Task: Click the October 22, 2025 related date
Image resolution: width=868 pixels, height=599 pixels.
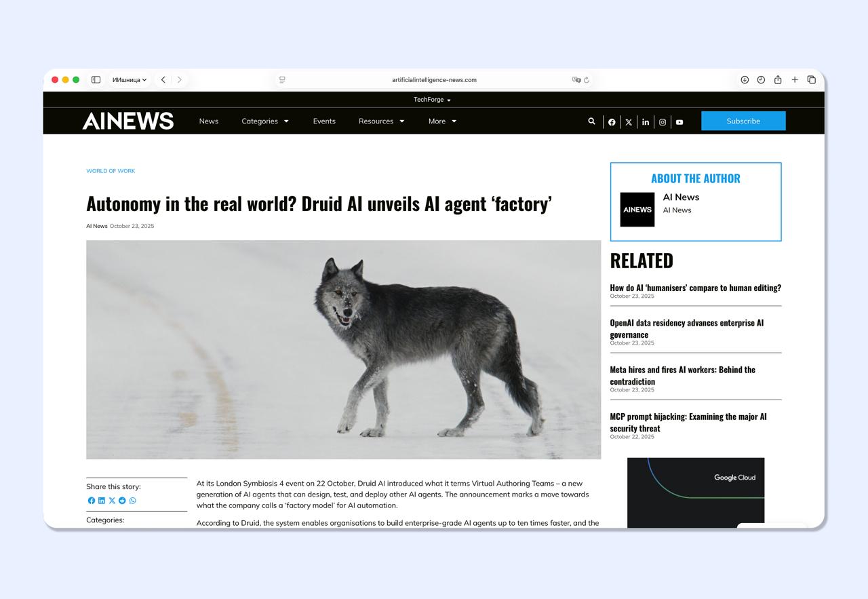Action: point(632,437)
